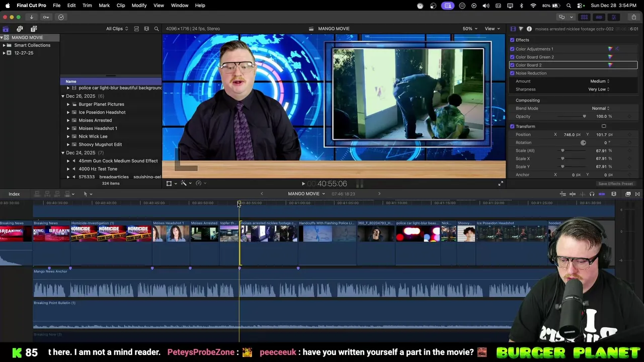The width and height of the screenshot is (644, 362).
Task: Play the viewer with play button
Action: point(303,184)
